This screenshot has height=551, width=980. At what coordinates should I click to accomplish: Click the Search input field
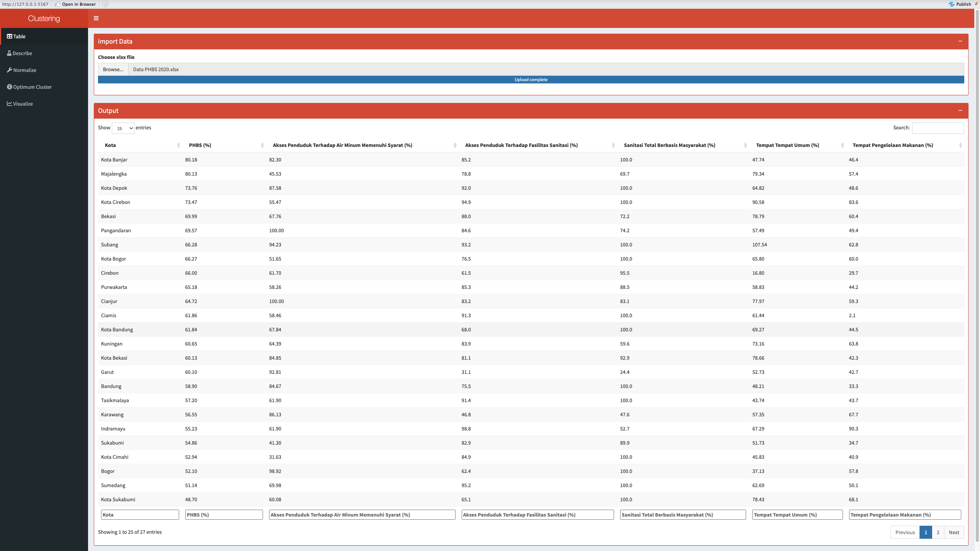tap(938, 128)
